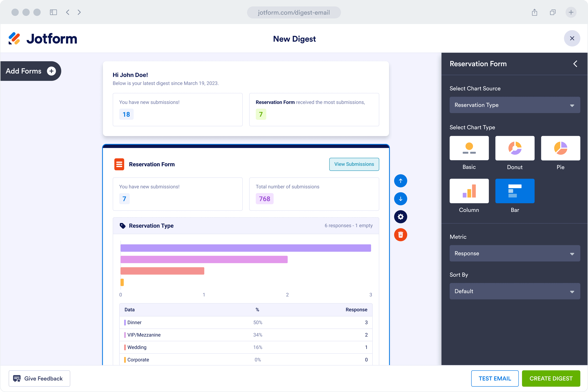Click the purple Dinner bar in chart
588x392 pixels.
point(246,248)
